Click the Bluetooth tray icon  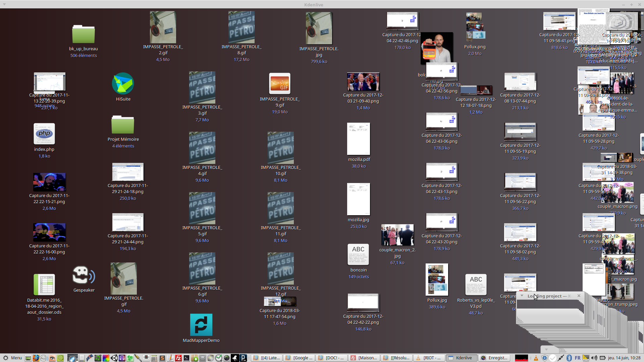coord(569,358)
